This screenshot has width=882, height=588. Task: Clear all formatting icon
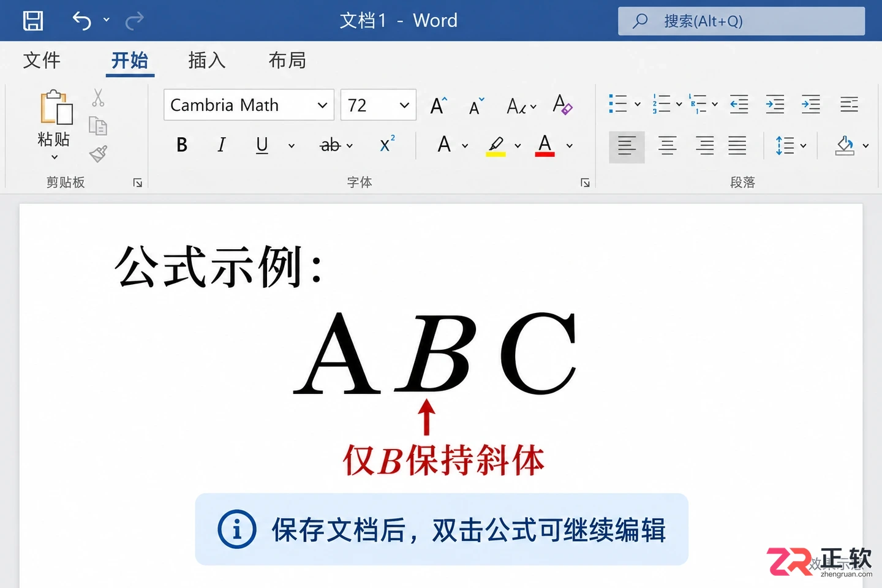tap(562, 105)
